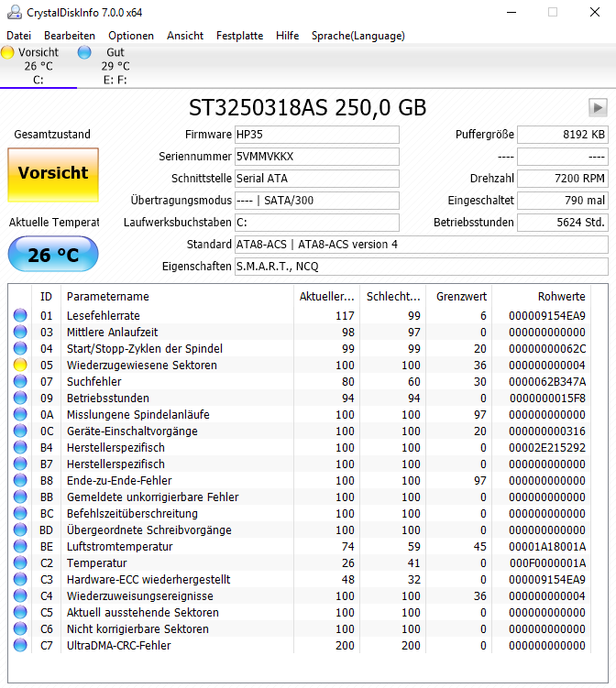Click the Puffergröße value 8192 KB
616x688 pixels.
pos(563,135)
